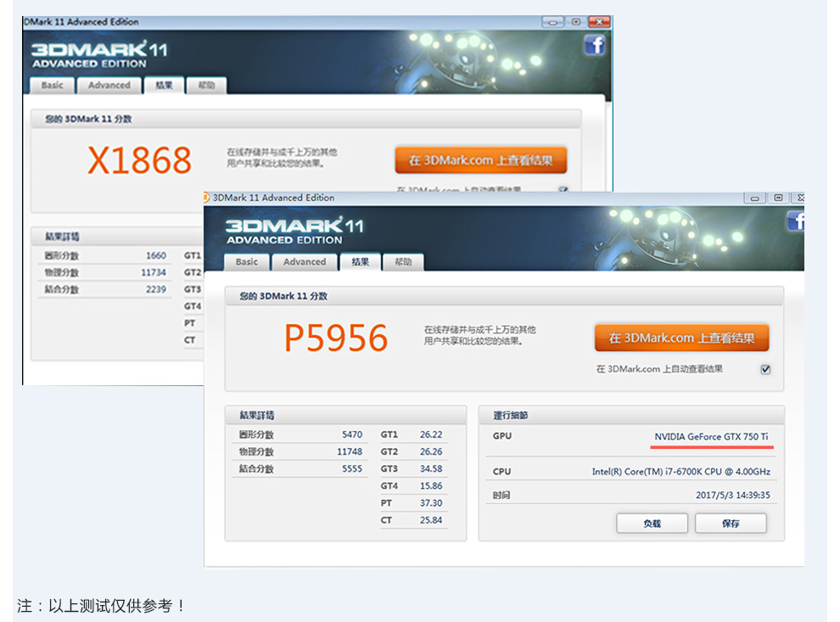Click the orange 3DMark.com results button beside X1868
Image resolution: width=840 pixels, height=622 pixels.
pyautogui.click(x=480, y=160)
